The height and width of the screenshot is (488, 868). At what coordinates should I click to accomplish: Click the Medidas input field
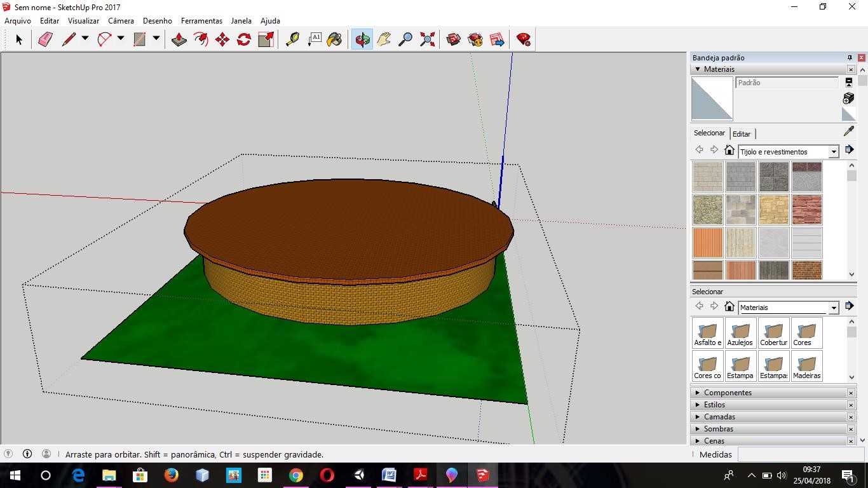[x=799, y=454]
